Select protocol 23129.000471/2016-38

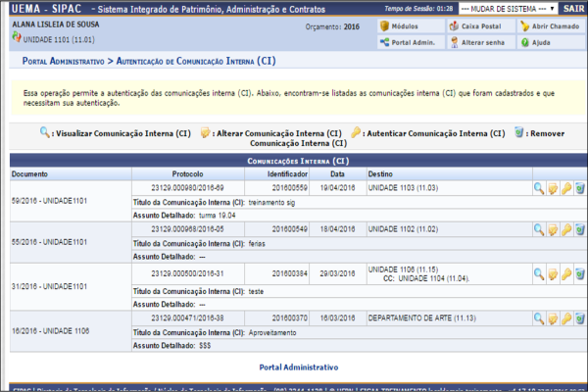point(187,318)
